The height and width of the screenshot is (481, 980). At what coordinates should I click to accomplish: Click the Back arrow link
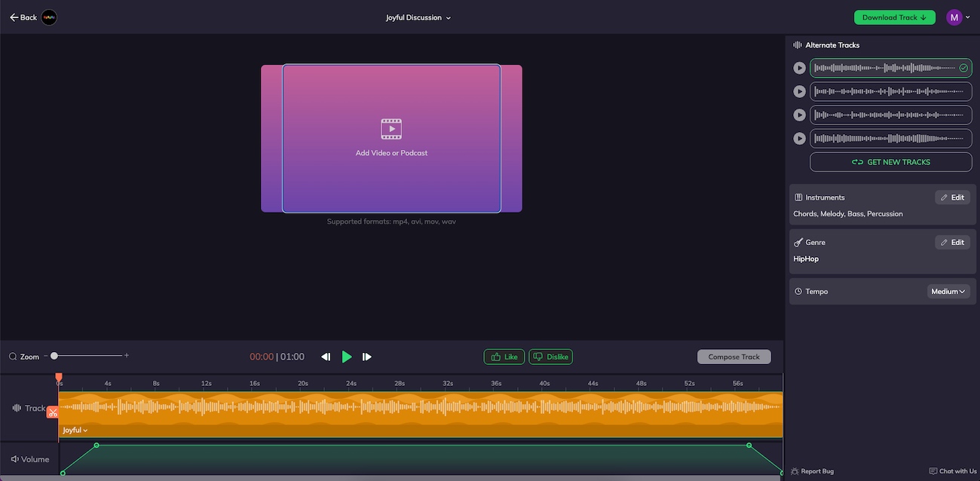click(23, 17)
